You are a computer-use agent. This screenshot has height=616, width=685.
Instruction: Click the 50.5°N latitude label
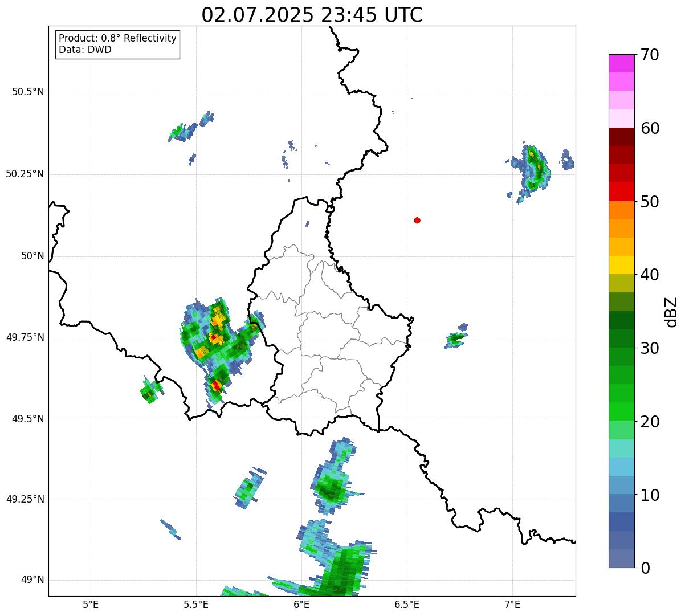point(28,92)
